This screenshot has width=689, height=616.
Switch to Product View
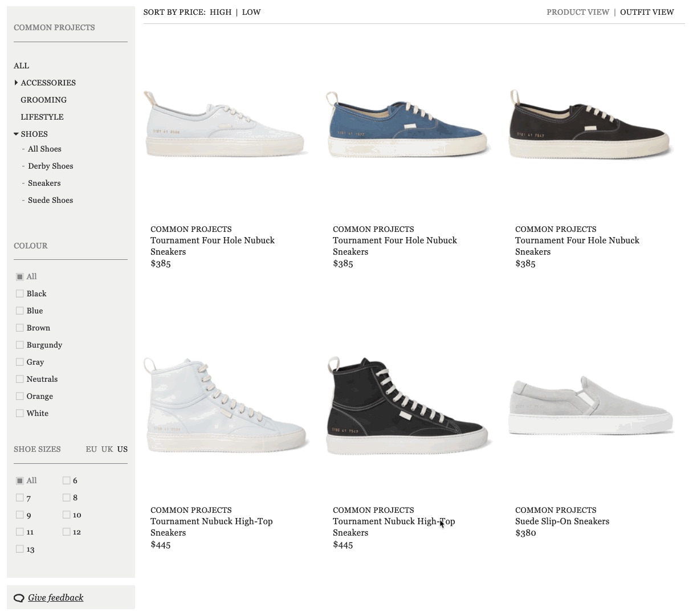point(577,12)
